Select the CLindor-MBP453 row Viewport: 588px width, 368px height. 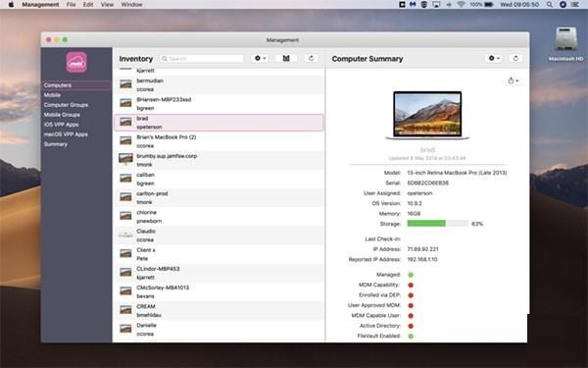[x=219, y=273]
